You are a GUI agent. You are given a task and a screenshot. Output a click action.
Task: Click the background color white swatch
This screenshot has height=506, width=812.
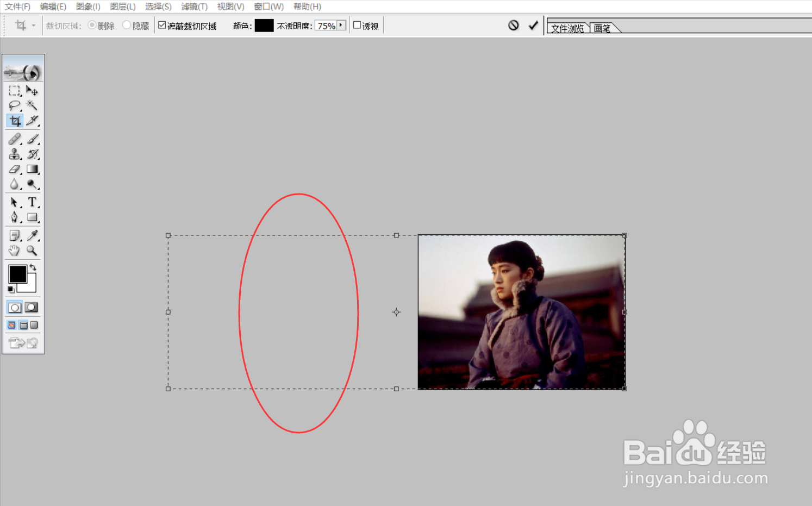pyautogui.click(x=30, y=286)
